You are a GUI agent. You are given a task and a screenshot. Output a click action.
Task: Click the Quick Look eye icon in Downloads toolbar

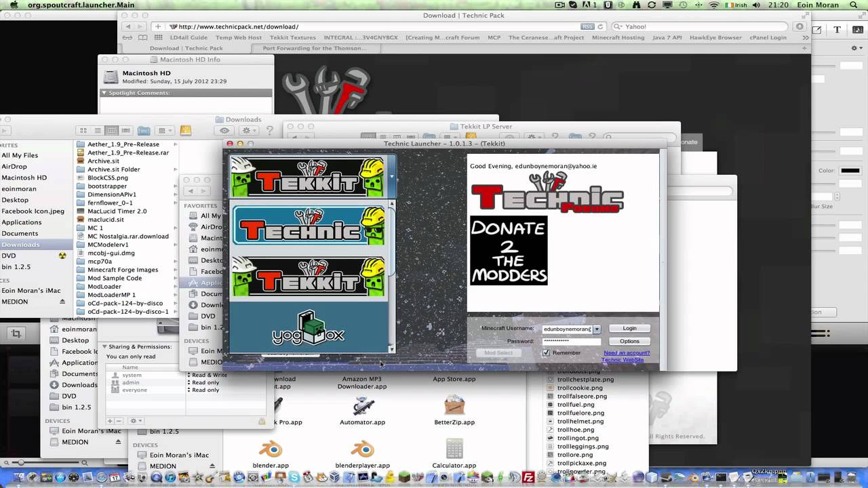point(224,131)
